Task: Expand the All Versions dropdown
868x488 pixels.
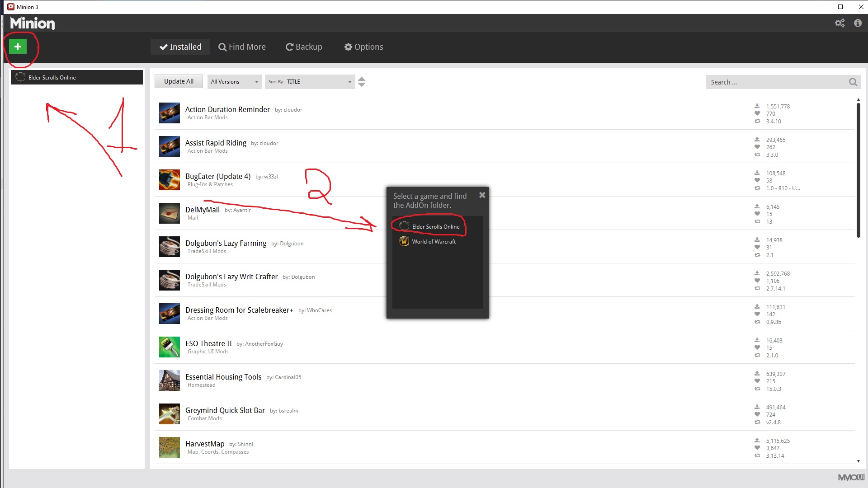Action: 235,82
